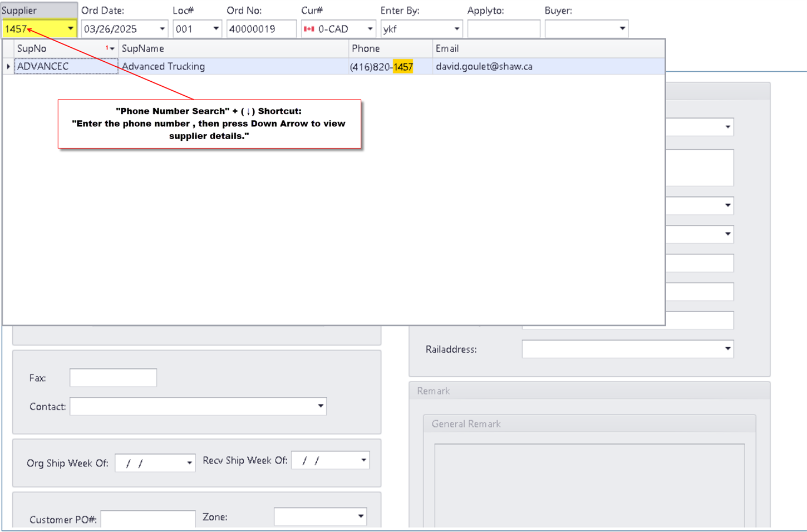Sort by the SupNo column header
This screenshot has height=532, width=807.
pos(56,48)
